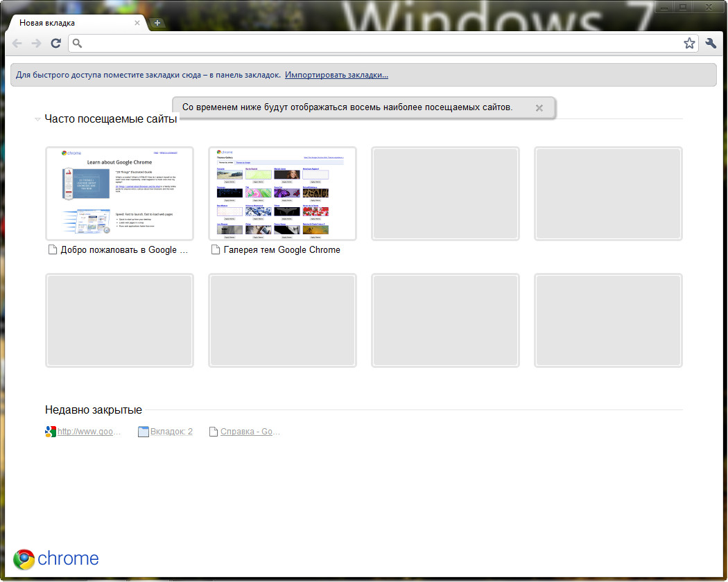Click "Импортировать закладки..." link
This screenshot has width=728, height=582.
click(x=336, y=75)
